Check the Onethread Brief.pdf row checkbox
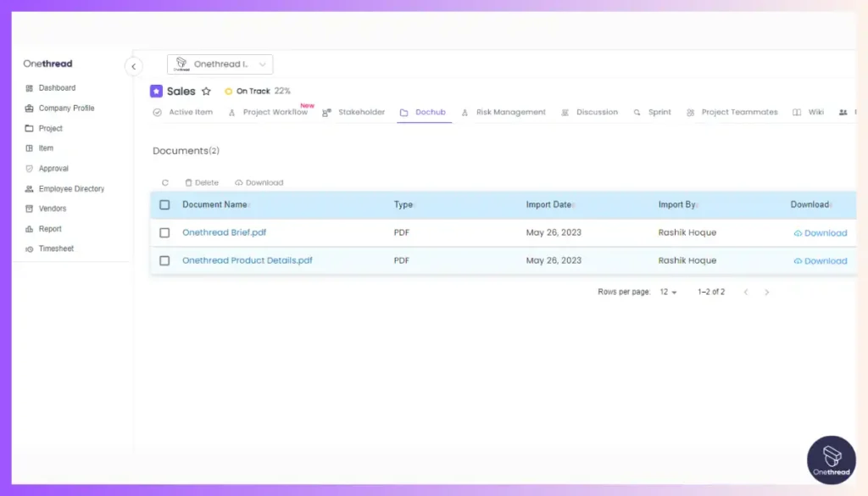 [x=164, y=233]
